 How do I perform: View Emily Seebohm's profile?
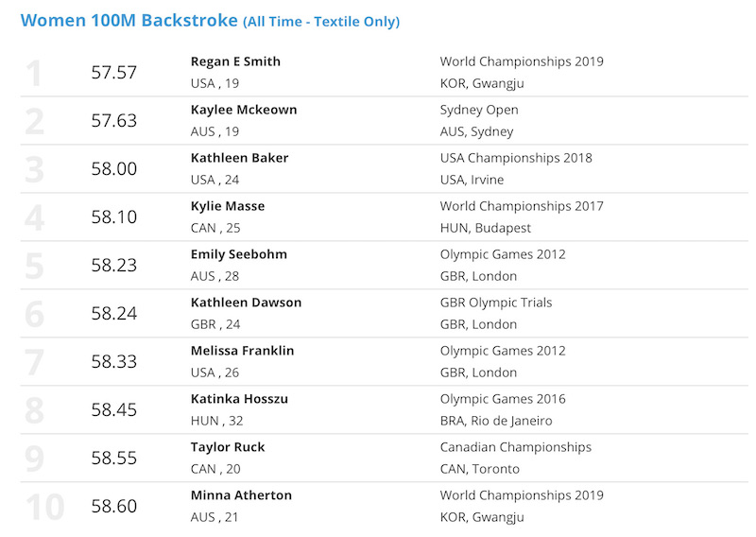[x=239, y=254]
